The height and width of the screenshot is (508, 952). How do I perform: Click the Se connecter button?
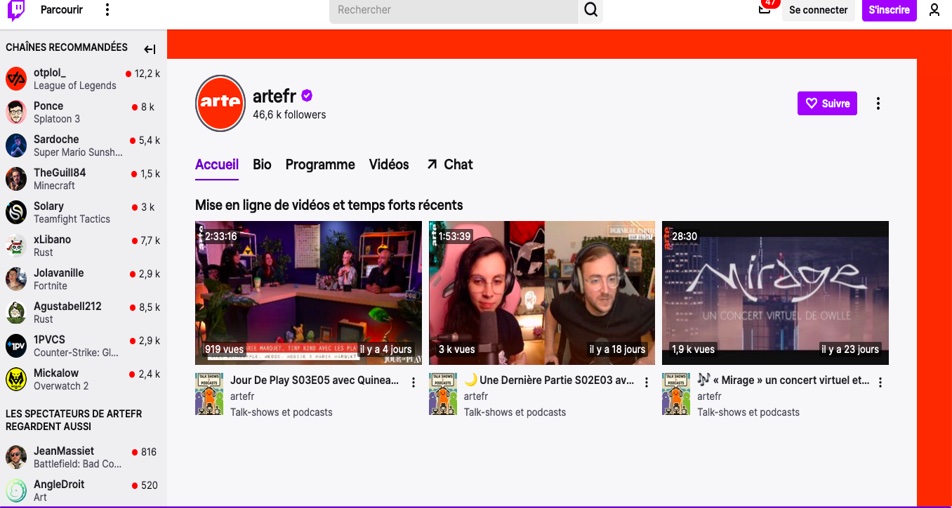pos(818,10)
